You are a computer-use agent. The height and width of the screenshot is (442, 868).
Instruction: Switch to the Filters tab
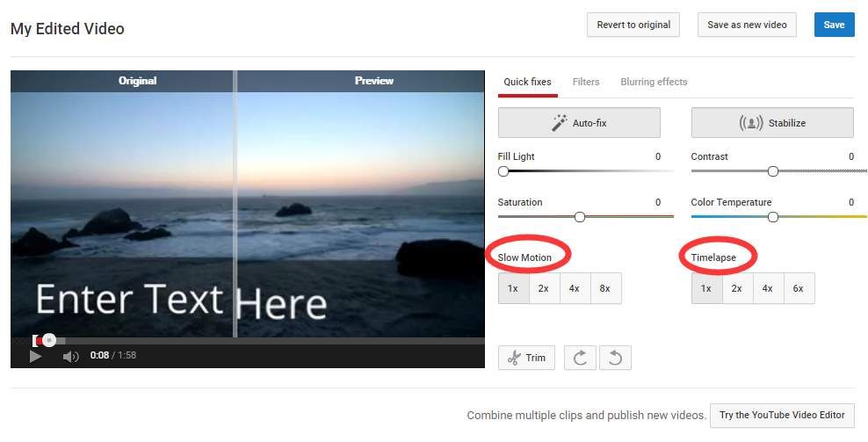click(x=586, y=82)
